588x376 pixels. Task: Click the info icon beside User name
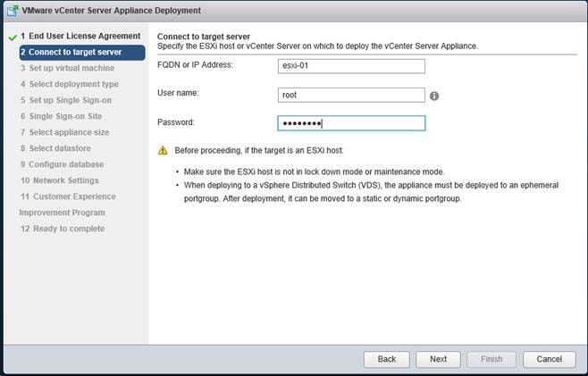point(434,96)
